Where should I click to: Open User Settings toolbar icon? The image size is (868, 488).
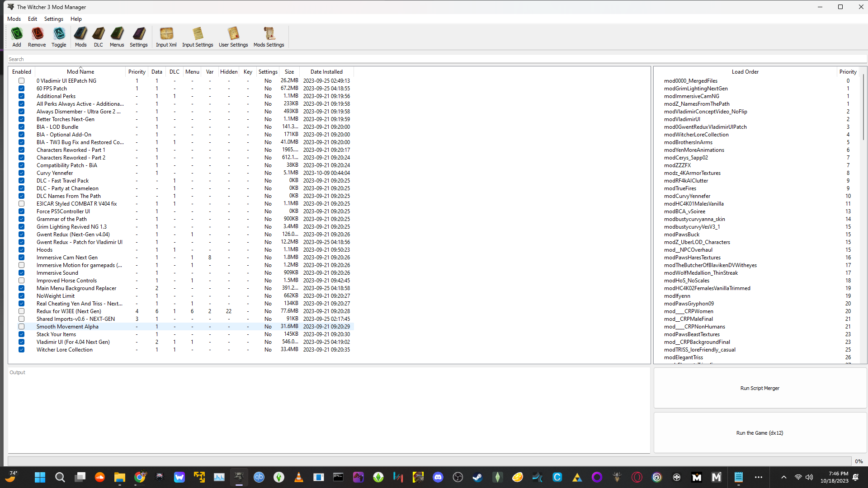(x=233, y=37)
